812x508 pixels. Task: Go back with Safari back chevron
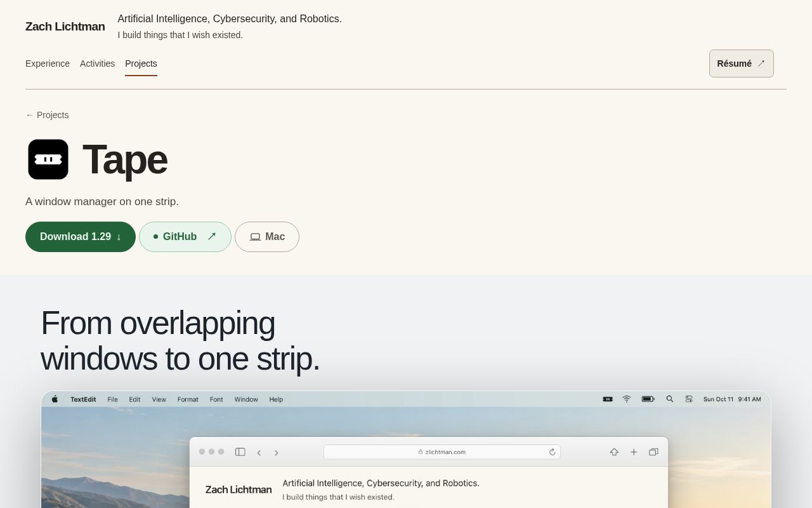pyautogui.click(x=259, y=453)
